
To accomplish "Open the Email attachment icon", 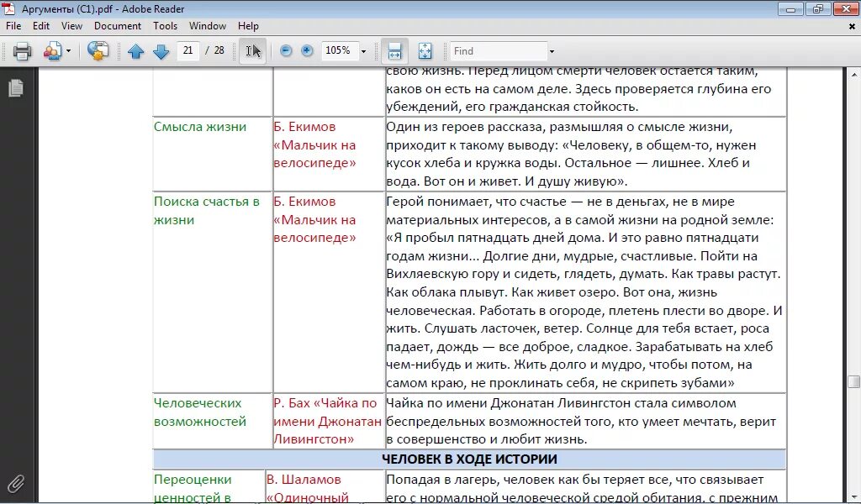I will pos(52,51).
